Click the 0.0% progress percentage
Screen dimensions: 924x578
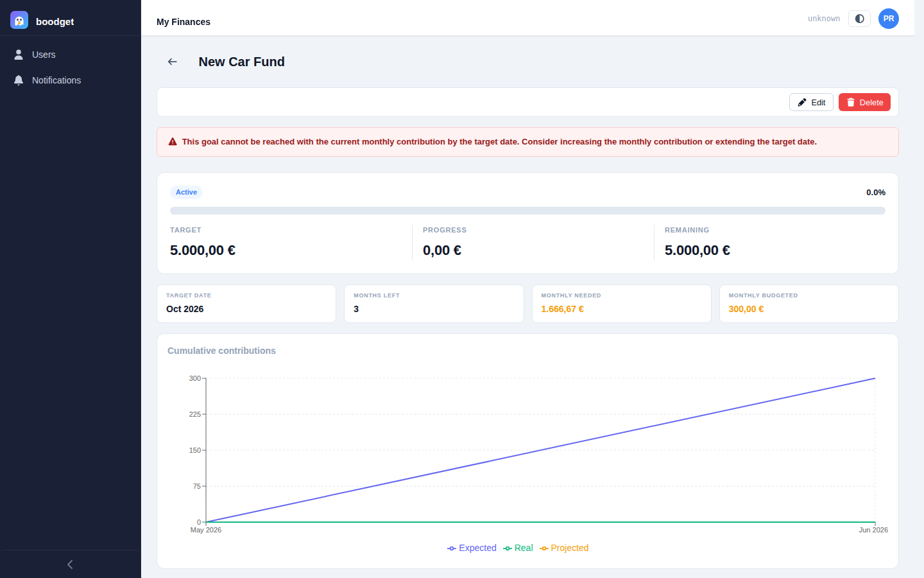pyautogui.click(x=876, y=193)
